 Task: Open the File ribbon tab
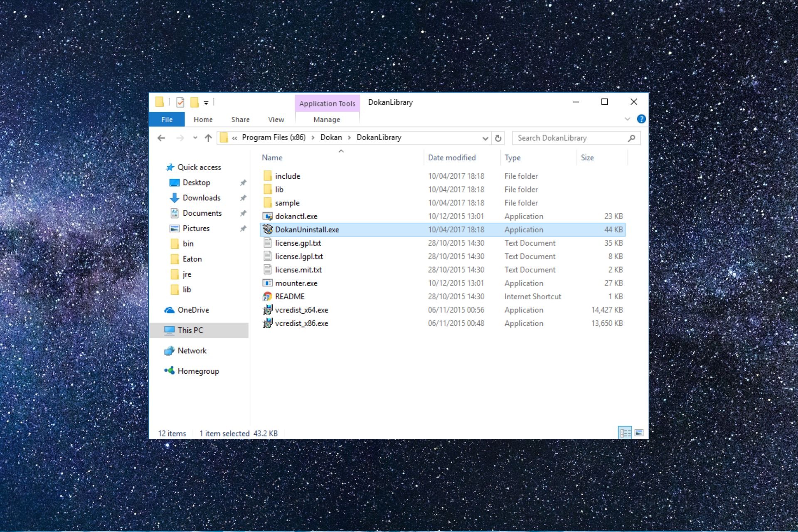(167, 119)
